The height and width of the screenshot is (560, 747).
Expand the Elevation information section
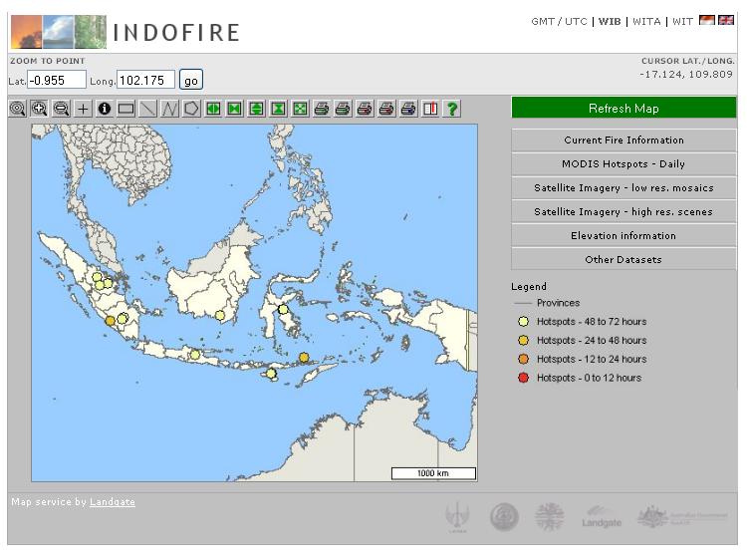pyautogui.click(x=623, y=236)
